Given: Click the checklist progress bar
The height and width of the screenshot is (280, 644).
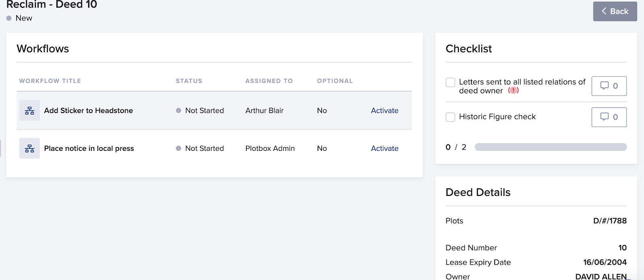Looking at the screenshot, I should [x=550, y=147].
